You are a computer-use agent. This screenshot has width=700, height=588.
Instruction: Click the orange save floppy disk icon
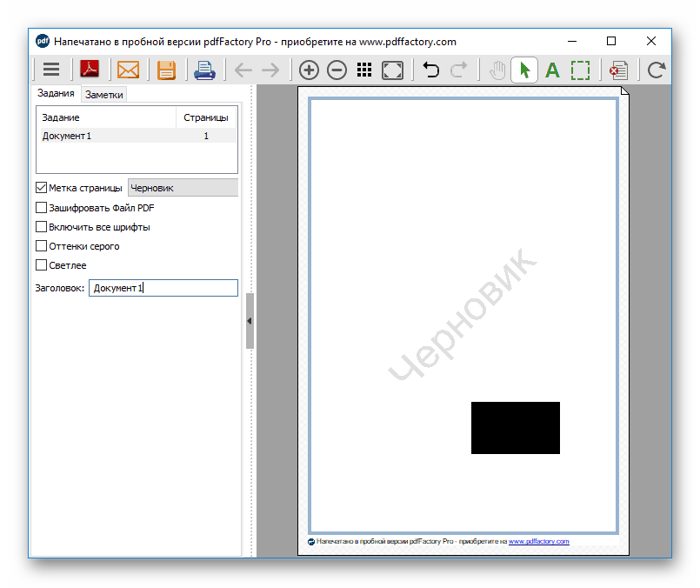click(x=166, y=70)
